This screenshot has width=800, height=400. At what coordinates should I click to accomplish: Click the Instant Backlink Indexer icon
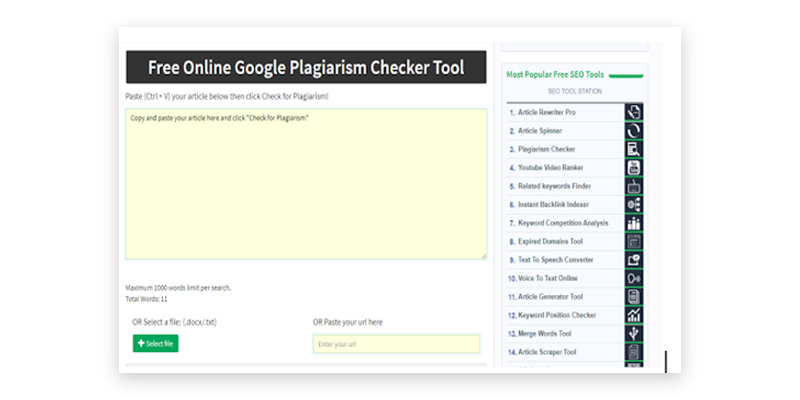634,205
